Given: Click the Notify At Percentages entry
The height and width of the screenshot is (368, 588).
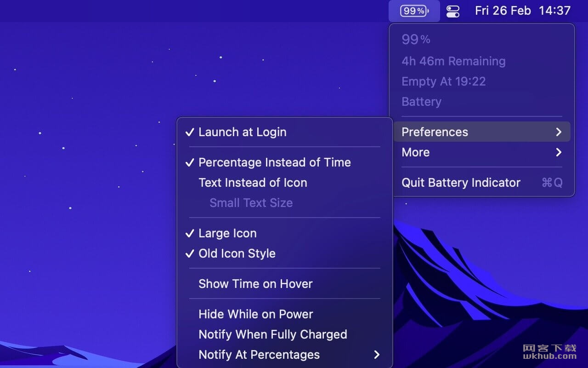Looking at the screenshot, I should click(x=284, y=355).
